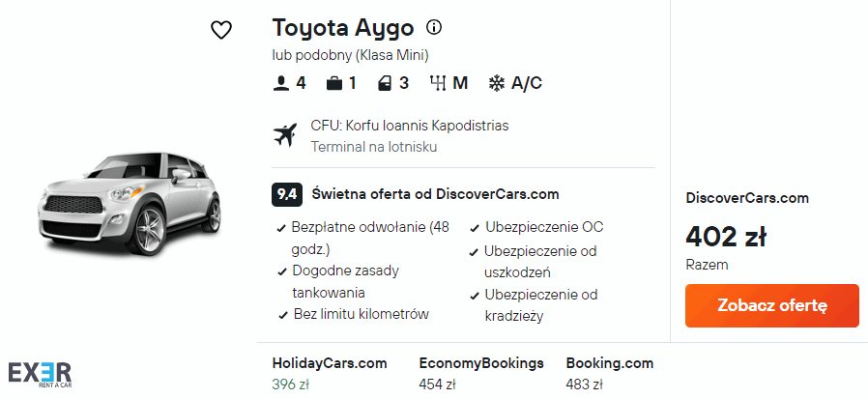
Task: Click the passenger seats icon
Action: tap(281, 83)
